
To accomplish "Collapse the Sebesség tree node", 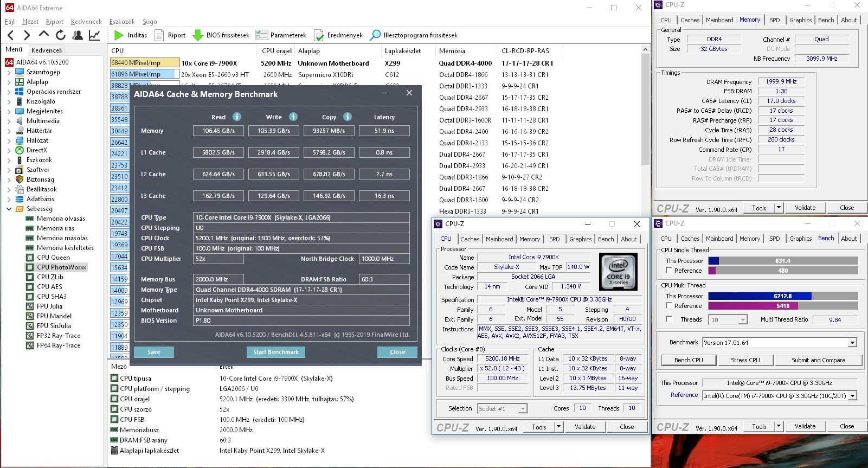I will tap(9, 209).
